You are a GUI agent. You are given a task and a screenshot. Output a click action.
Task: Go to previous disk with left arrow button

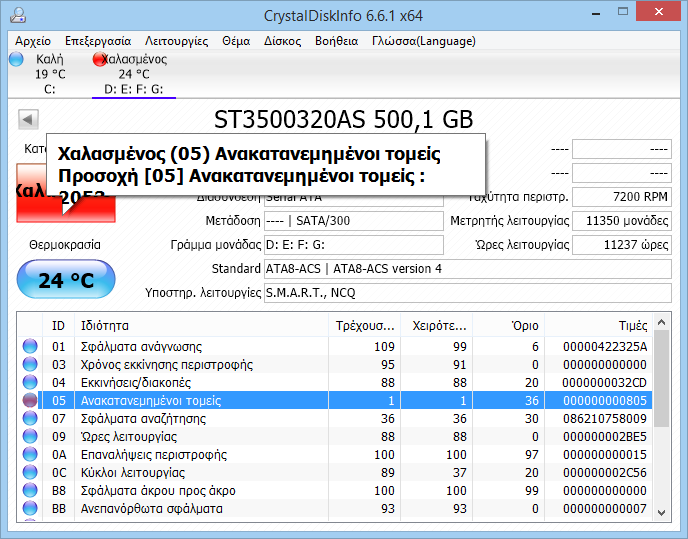(x=28, y=119)
